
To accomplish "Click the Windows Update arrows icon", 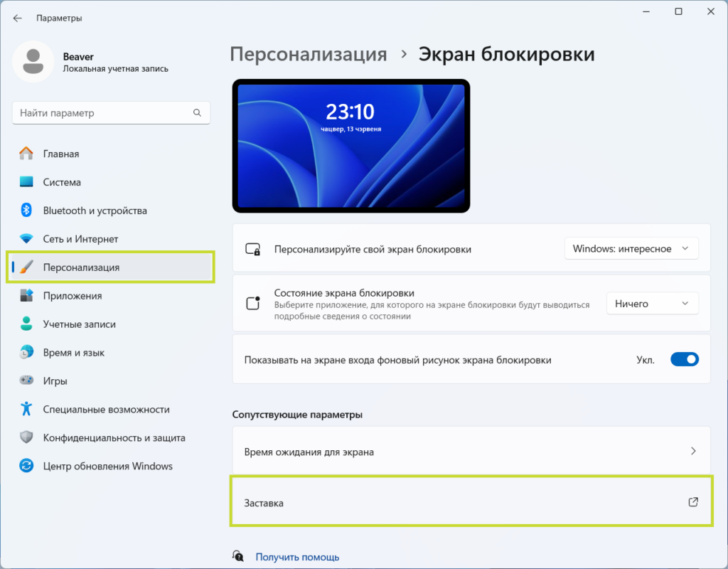I will tap(26, 465).
